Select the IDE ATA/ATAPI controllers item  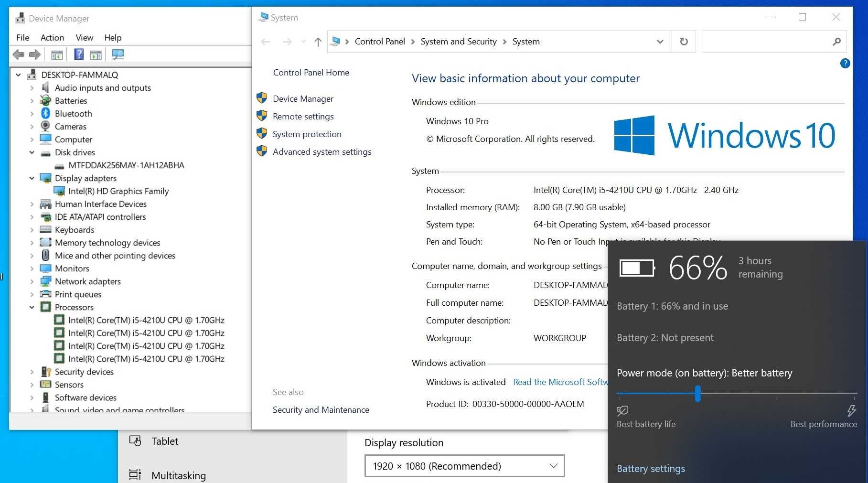point(100,217)
